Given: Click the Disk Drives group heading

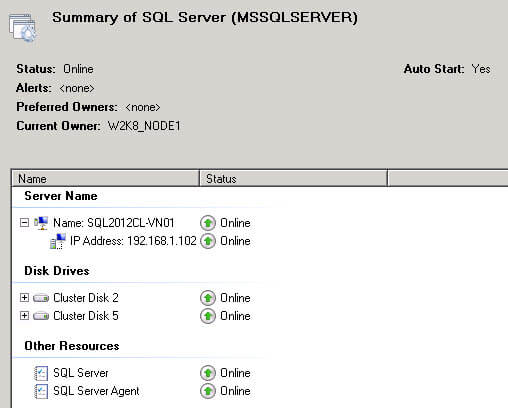Looking at the screenshot, I should click(x=57, y=271).
